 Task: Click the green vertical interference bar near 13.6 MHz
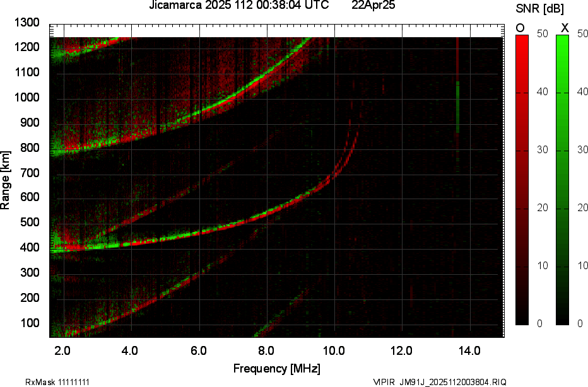pyautogui.click(x=457, y=107)
